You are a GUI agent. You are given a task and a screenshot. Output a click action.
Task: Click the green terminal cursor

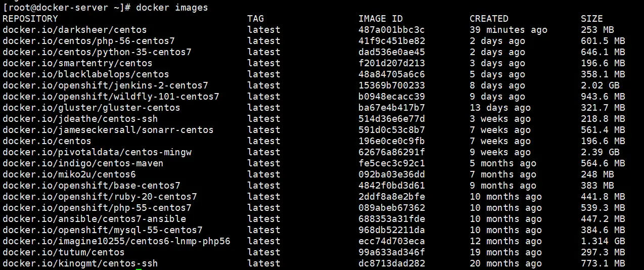(x=139, y=269)
